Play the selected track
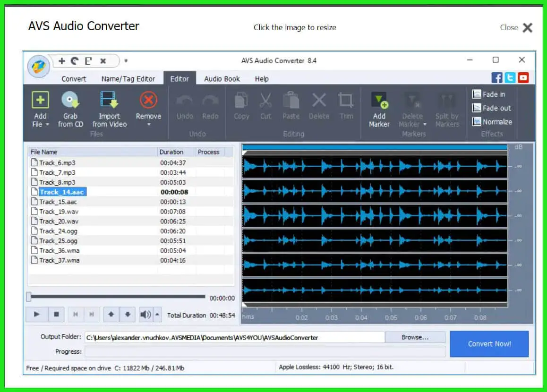This screenshot has width=547, height=392. click(x=37, y=315)
